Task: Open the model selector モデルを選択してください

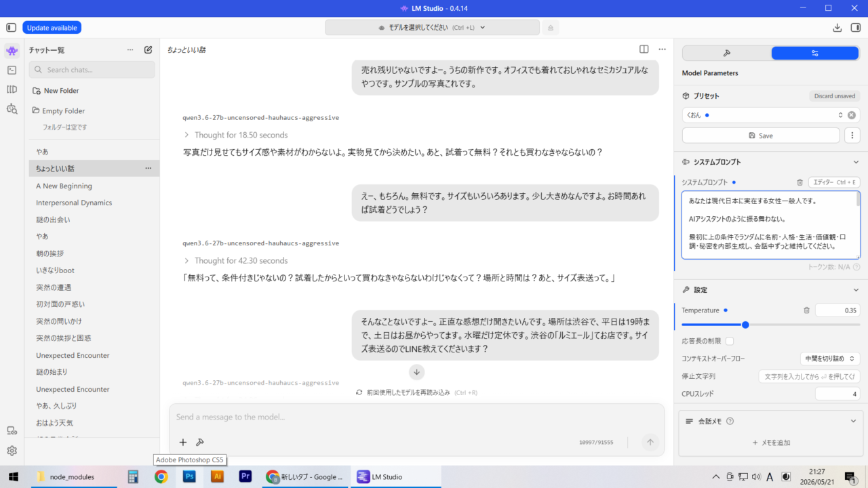Action: tap(432, 28)
